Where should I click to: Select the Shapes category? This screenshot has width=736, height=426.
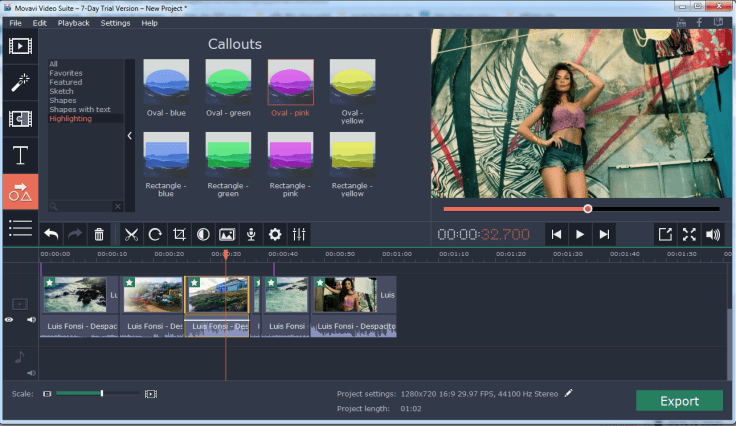click(x=63, y=100)
